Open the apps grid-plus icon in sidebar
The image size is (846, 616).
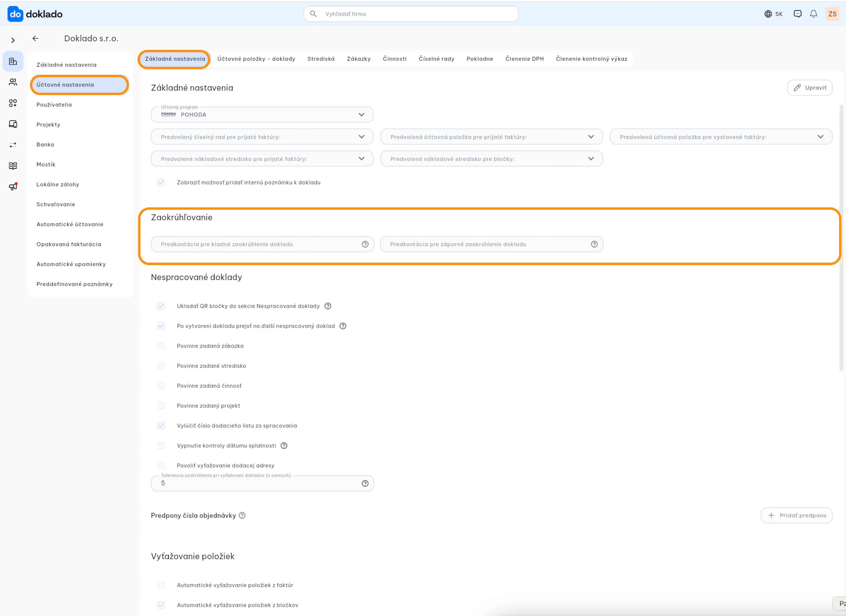13,103
